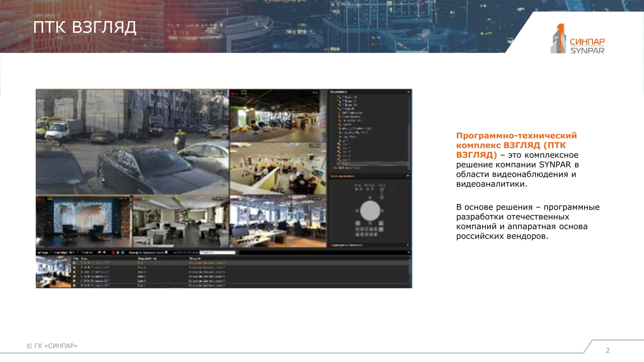Click the red filter icon in event toolbar

(x=113, y=252)
